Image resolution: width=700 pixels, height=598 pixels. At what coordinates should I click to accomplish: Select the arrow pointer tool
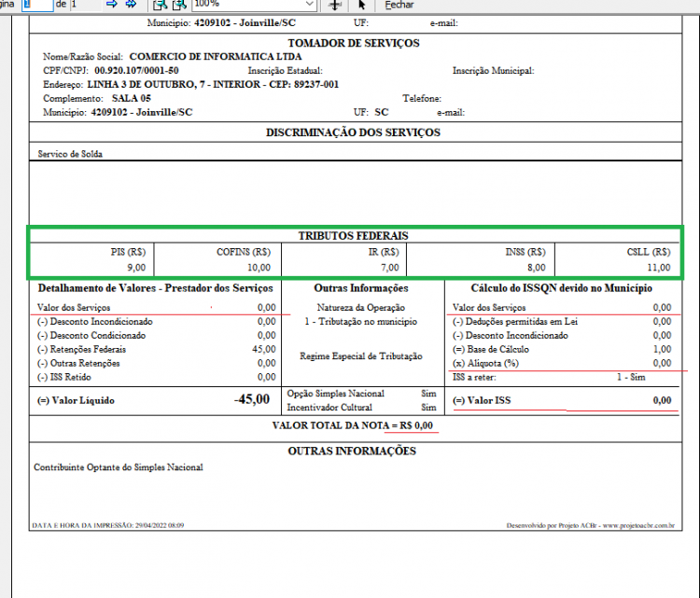click(361, 5)
